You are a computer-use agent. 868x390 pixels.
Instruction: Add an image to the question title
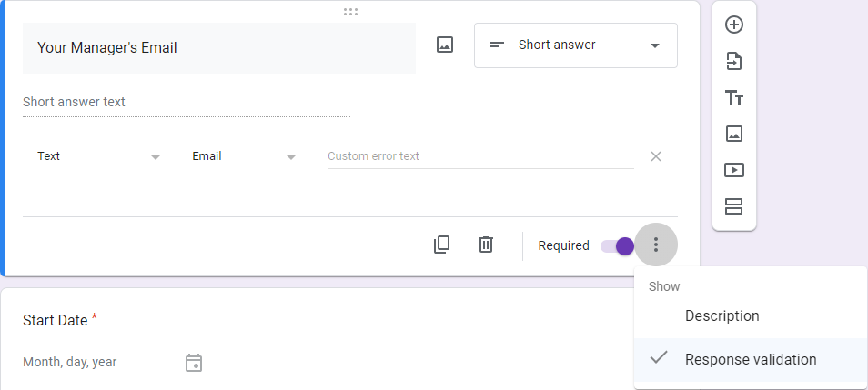[445, 45]
